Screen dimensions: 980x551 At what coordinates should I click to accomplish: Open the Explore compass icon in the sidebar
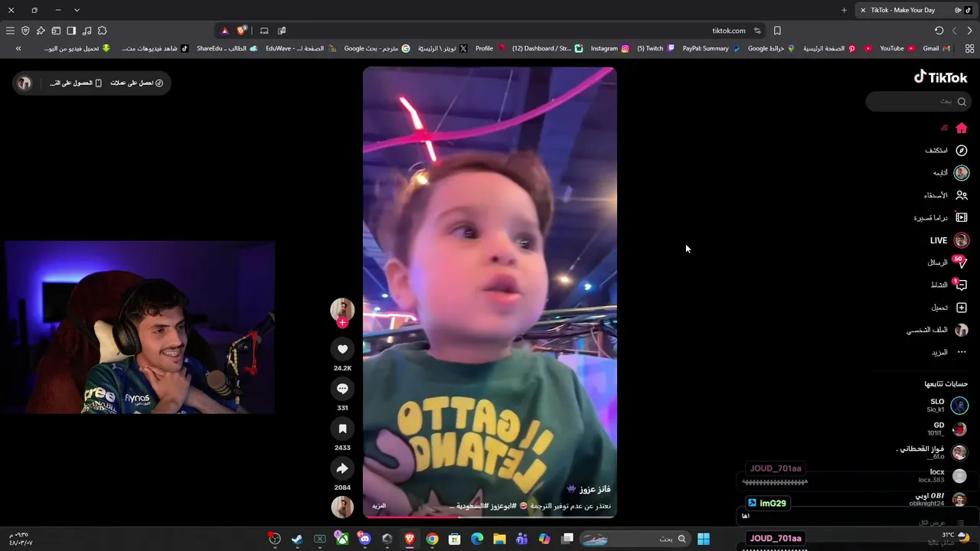tap(962, 150)
